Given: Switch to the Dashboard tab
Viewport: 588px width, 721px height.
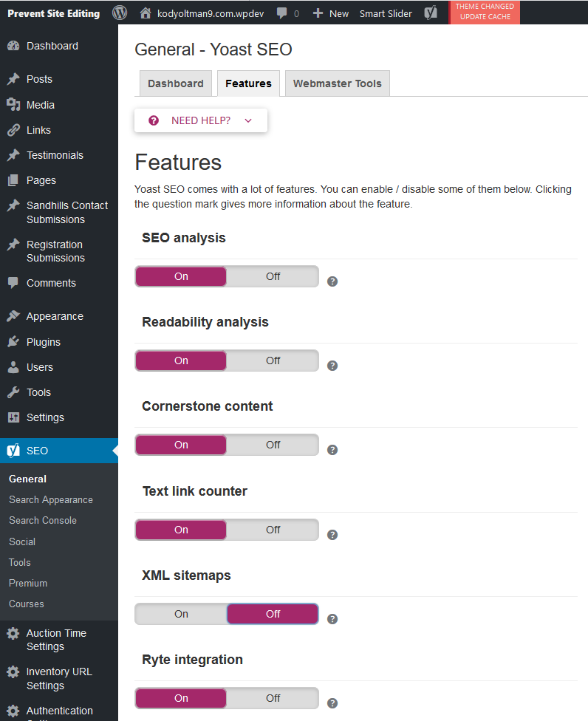Looking at the screenshot, I should click(x=176, y=83).
